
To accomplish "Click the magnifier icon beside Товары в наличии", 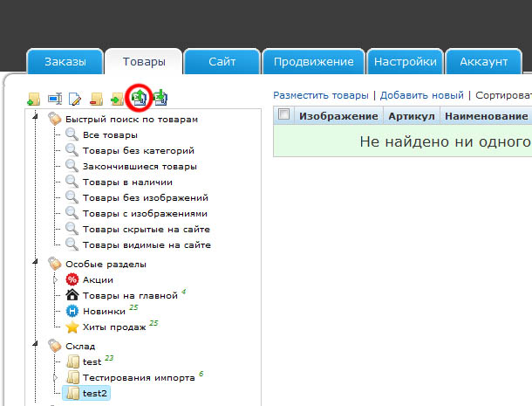I will pyautogui.click(x=72, y=182).
